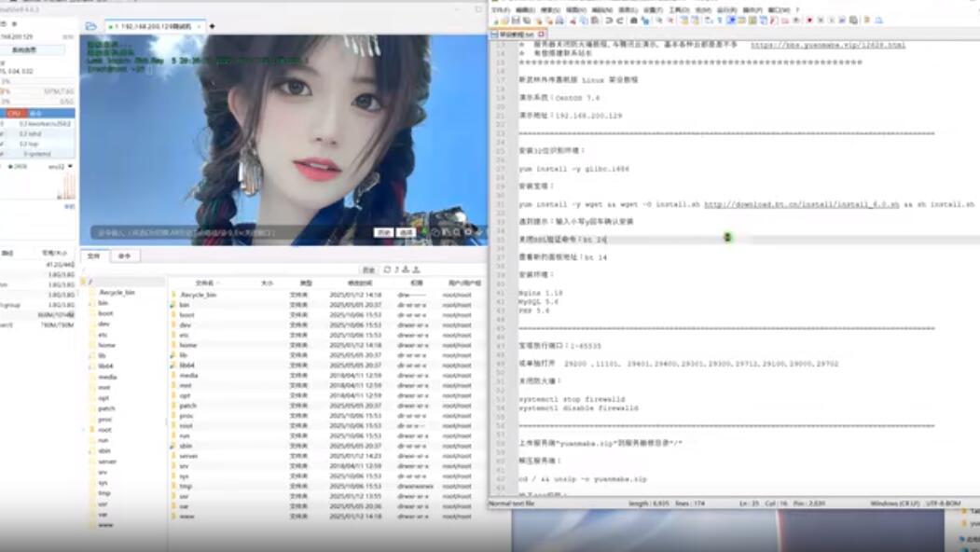Click the Notepad++ save file toolbar icon
Viewport: 980px width, 552px height.
[x=516, y=20]
